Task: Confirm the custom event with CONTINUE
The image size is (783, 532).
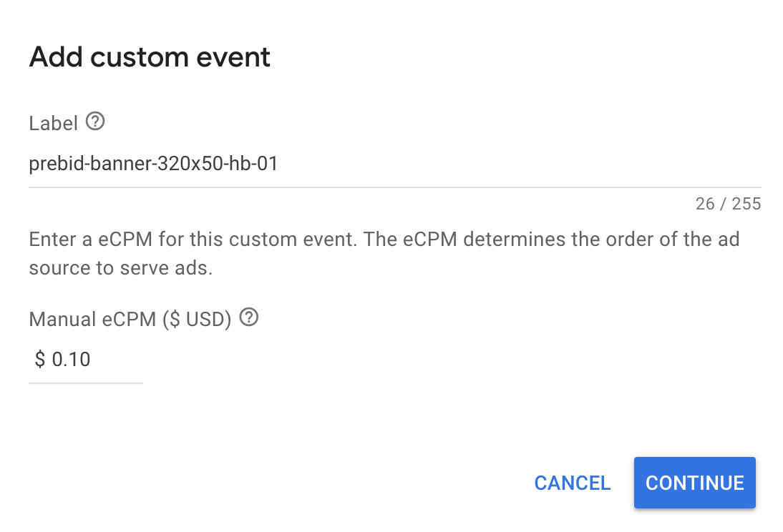Action: 694,483
